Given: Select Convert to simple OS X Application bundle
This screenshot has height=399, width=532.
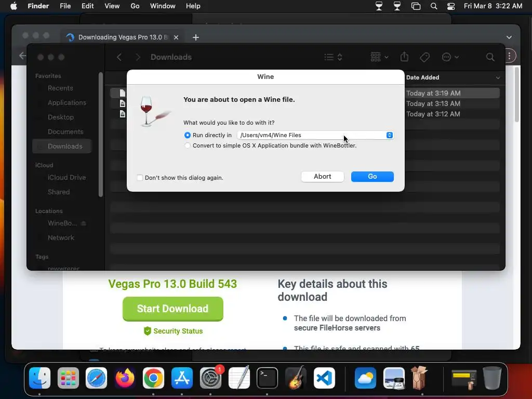Looking at the screenshot, I should coord(187,145).
